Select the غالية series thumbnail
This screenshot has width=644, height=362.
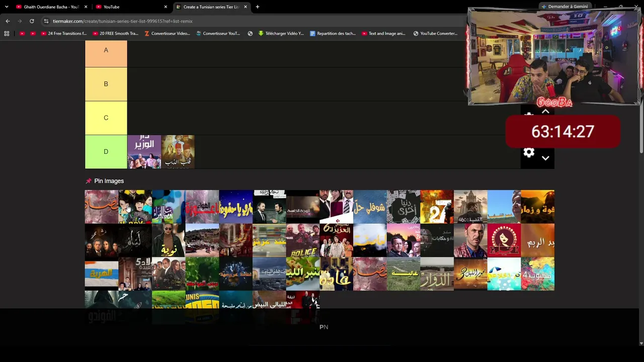pyautogui.click(x=403, y=274)
